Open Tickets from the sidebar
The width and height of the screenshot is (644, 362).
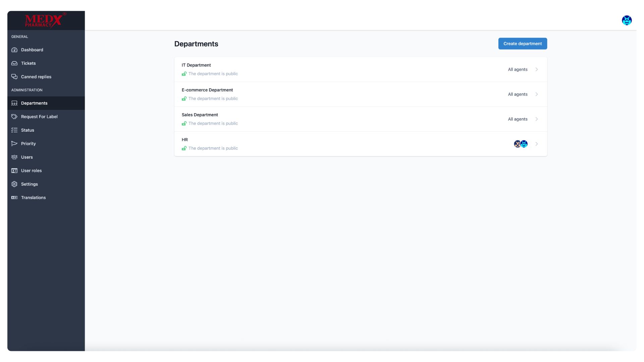(46, 63)
